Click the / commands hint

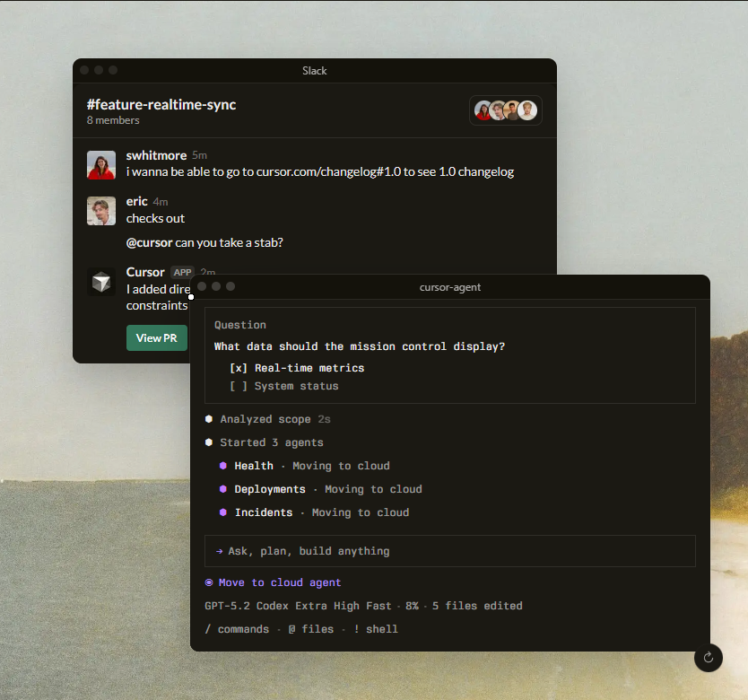coord(237,629)
